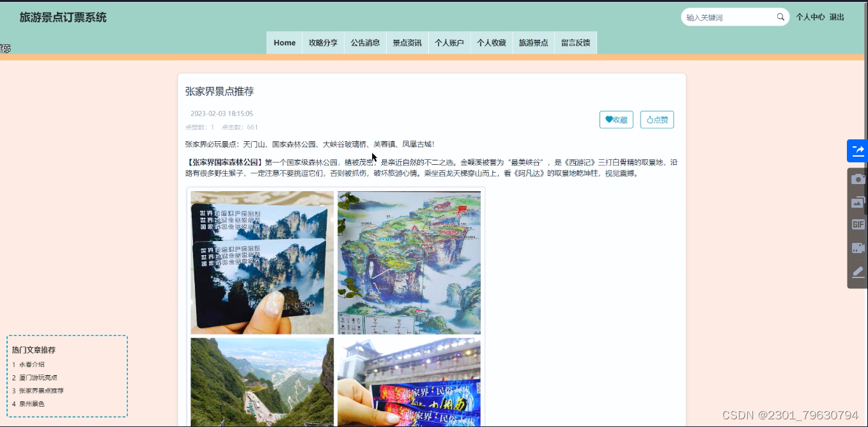Click the 点赞数：1 counter text
Screen dimensions: 868x427
199,127
